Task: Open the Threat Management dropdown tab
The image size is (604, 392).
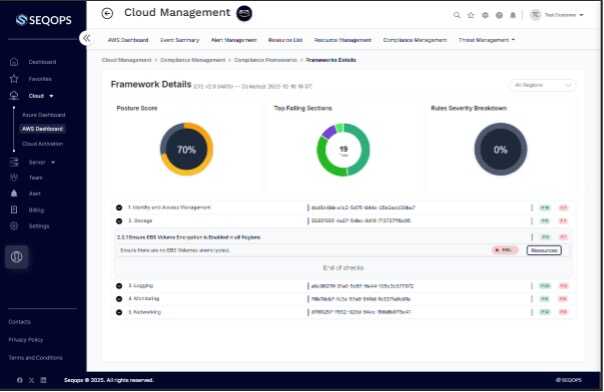Action: [x=487, y=40]
